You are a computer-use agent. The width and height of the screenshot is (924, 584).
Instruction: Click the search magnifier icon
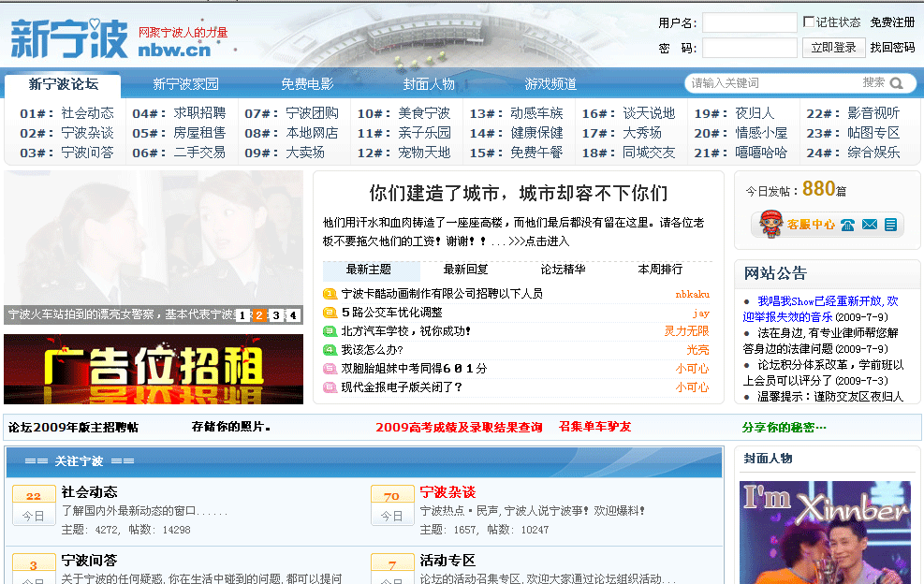pyautogui.click(x=896, y=83)
